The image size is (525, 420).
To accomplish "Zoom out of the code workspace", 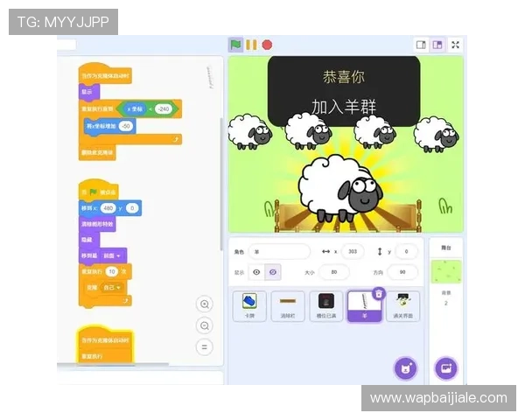I will click(x=205, y=325).
